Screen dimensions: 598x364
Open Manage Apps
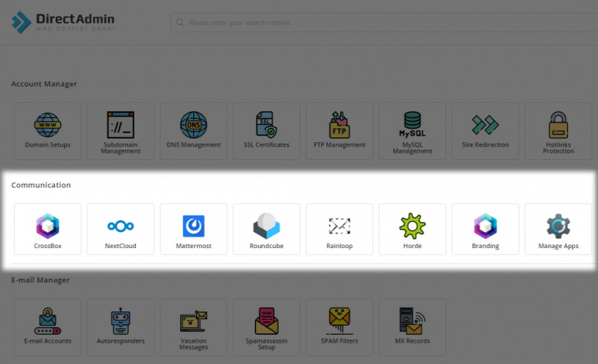[558, 229]
